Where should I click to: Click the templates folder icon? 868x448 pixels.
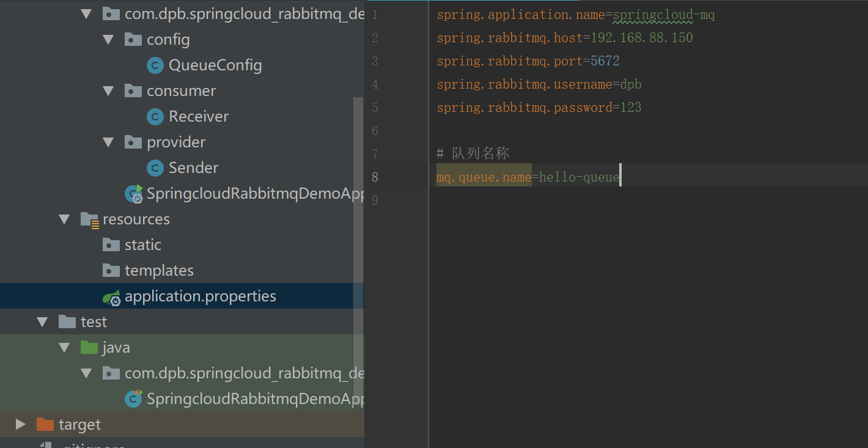111,271
